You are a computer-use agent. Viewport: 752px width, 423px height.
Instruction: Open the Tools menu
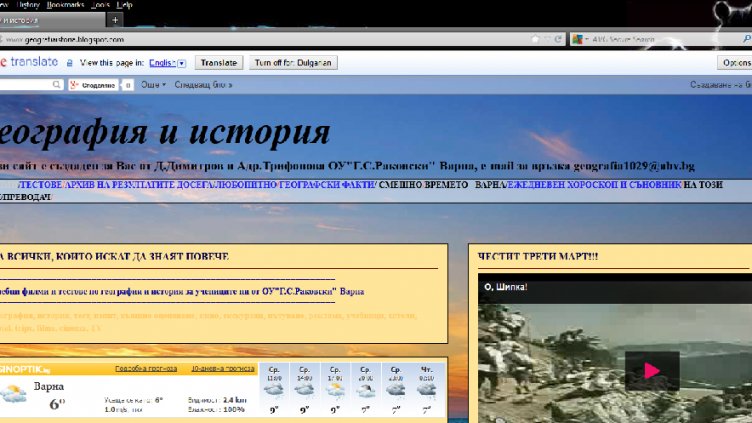coord(100,5)
